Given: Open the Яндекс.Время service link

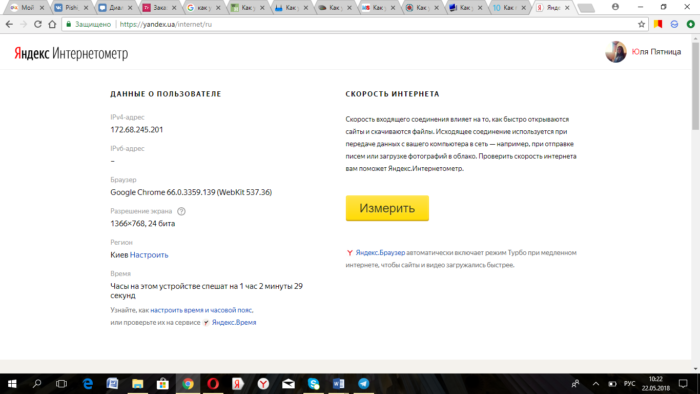Looking at the screenshot, I should (x=234, y=322).
